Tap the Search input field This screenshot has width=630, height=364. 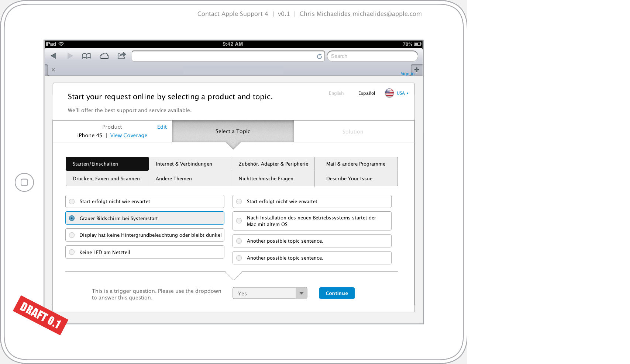372,56
